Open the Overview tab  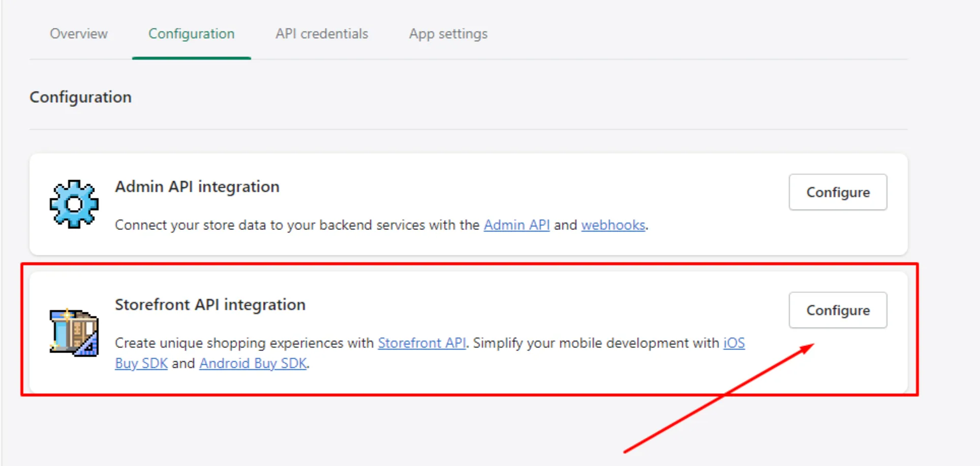pos(78,34)
